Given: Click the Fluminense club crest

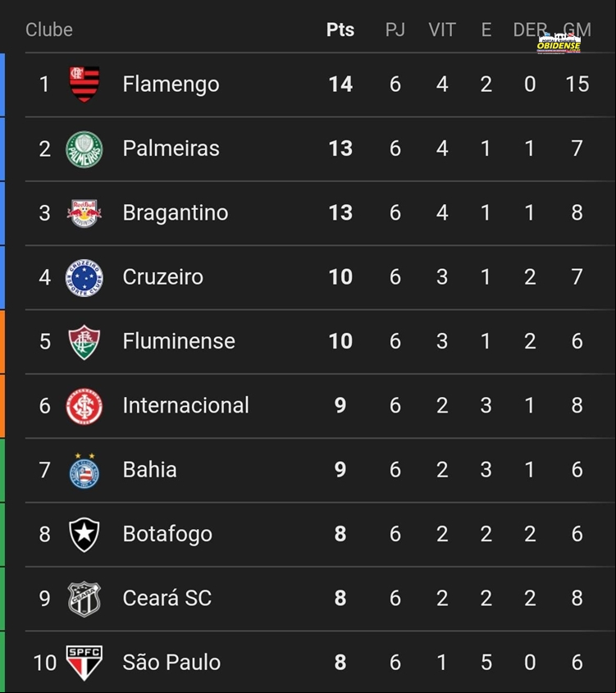Looking at the screenshot, I should click(84, 342).
